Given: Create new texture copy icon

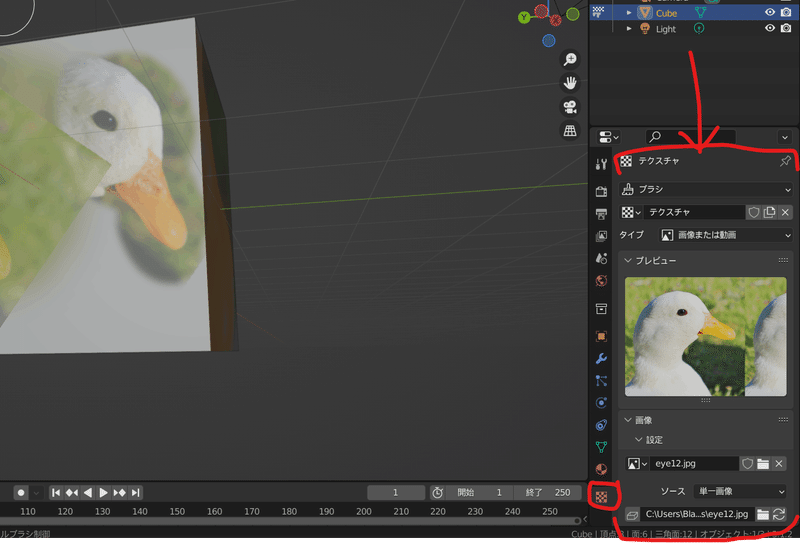Looking at the screenshot, I should 769,212.
